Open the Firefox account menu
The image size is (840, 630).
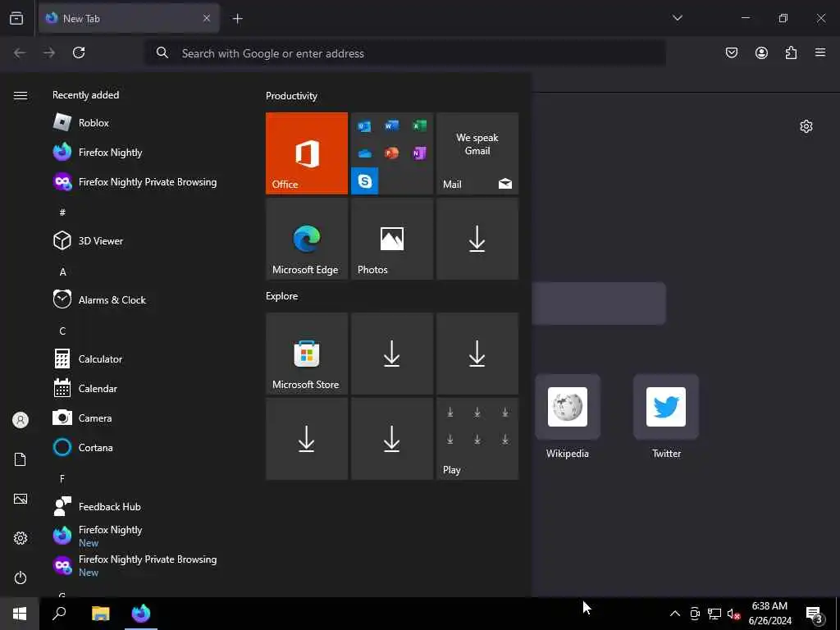click(x=761, y=52)
